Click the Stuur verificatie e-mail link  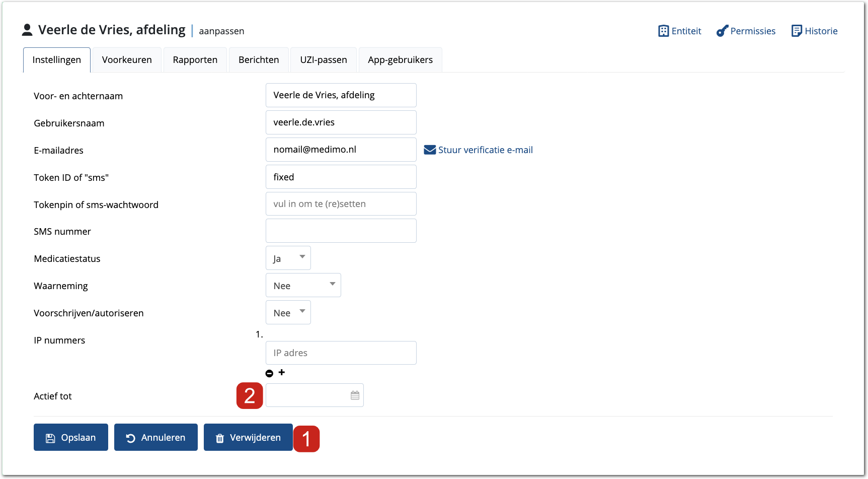(485, 150)
